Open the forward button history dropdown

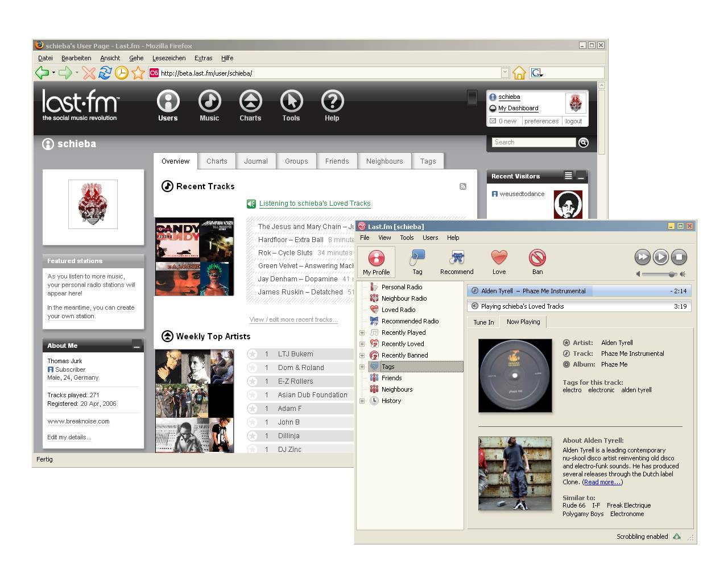[77, 73]
